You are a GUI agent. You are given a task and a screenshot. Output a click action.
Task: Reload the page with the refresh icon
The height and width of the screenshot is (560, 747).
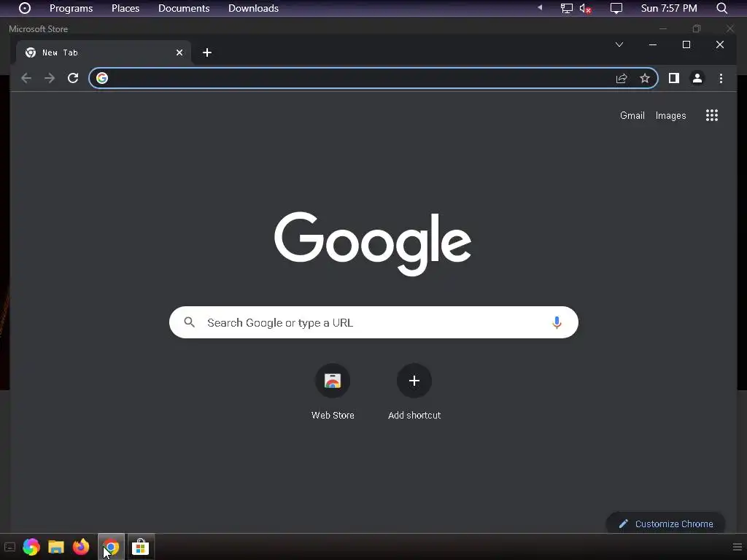(x=73, y=78)
